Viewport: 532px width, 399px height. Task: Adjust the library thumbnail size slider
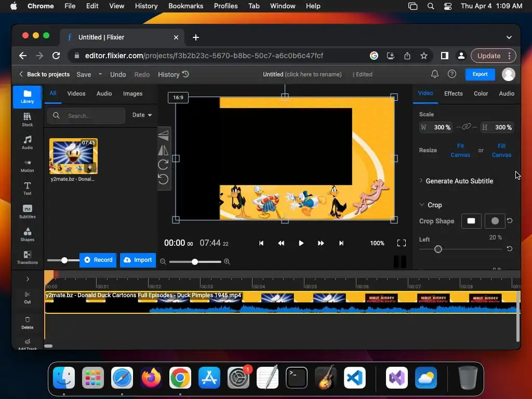64,260
